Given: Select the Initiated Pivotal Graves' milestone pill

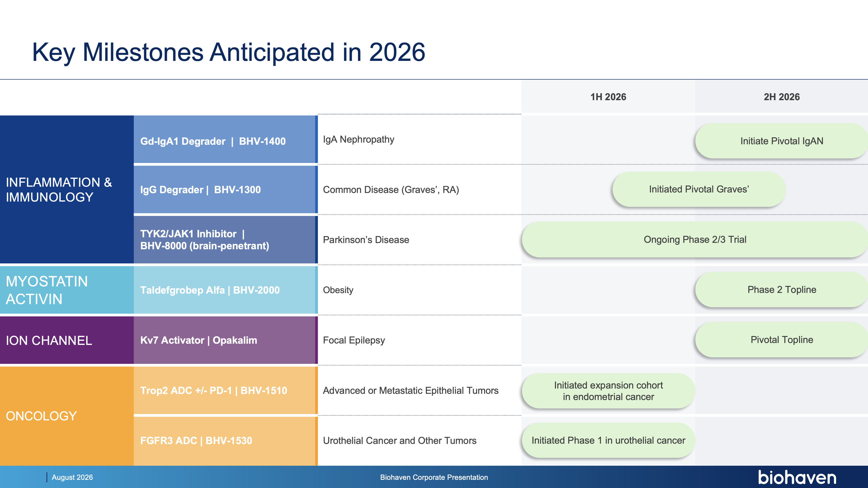Looking at the screenshot, I should pyautogui.click(x=699, y=189).
